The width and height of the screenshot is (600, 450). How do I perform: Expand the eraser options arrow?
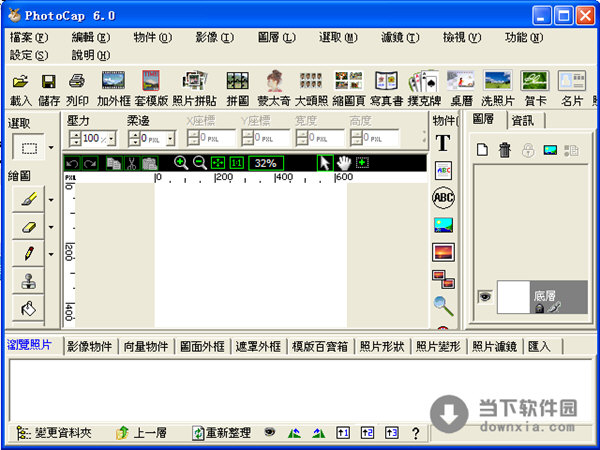pos(51,227)
